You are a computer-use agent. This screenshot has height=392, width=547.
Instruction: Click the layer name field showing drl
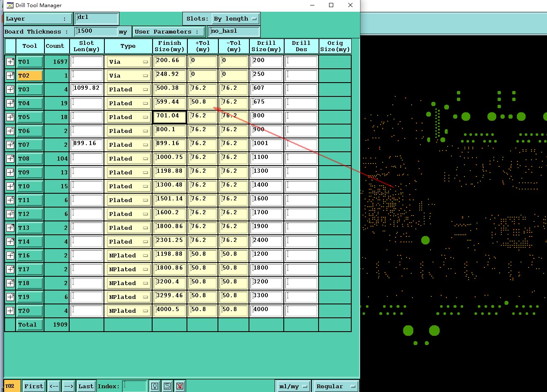click(97, 18)
